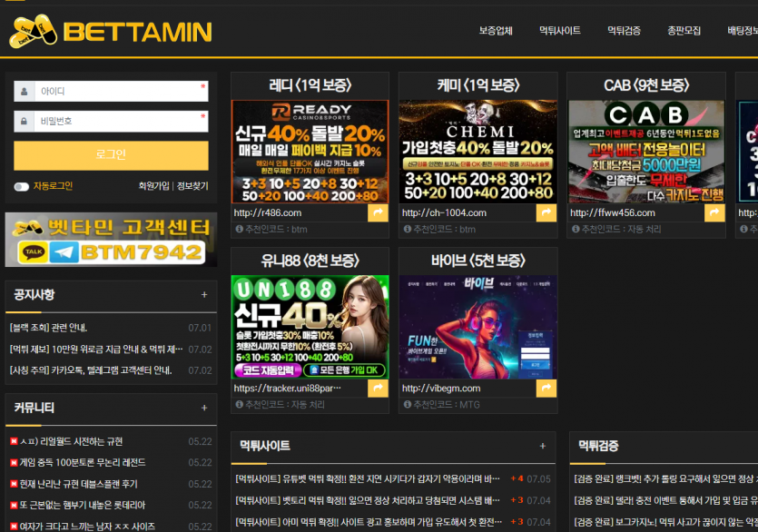Click the new-post badge on 게임 중독 100분토론
Screen dimensions: 758x532
[x=14, y=463]
